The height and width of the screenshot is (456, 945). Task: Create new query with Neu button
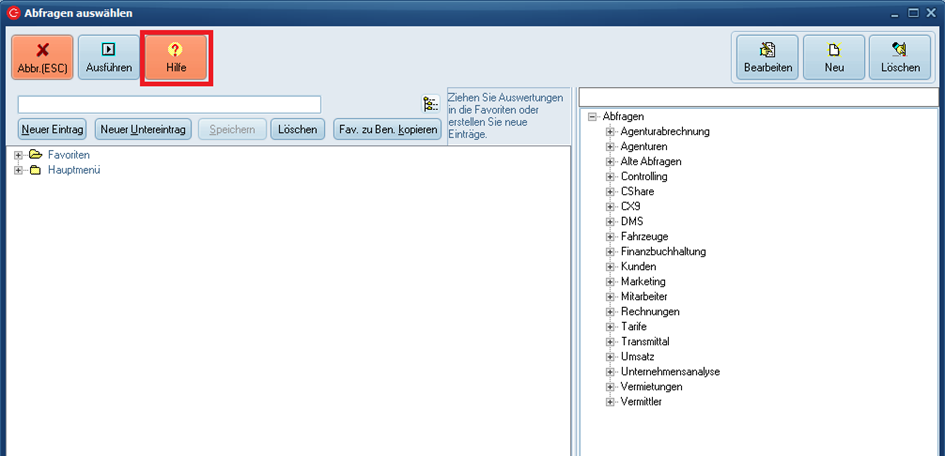pyautogui.click(x=834, y=58)
